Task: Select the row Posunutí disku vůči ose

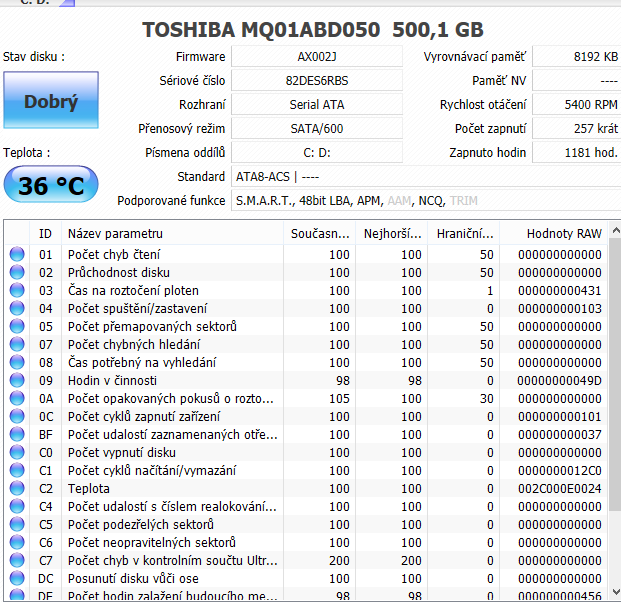Action: click(x=306, y=579)
